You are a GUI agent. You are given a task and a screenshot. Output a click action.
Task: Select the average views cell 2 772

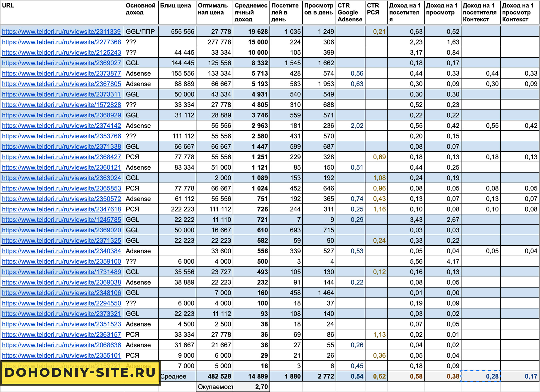(x=319, y=376)
